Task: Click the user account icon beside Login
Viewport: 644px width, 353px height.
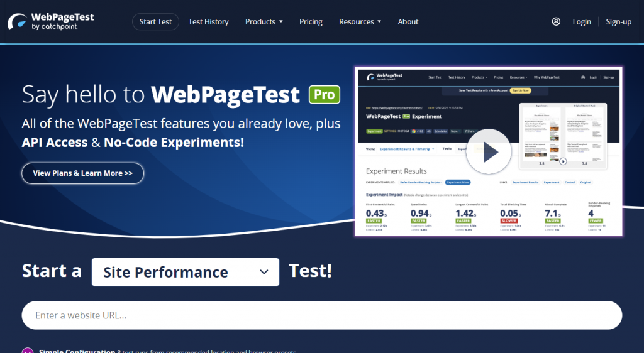Action: [x=556, y=22]
